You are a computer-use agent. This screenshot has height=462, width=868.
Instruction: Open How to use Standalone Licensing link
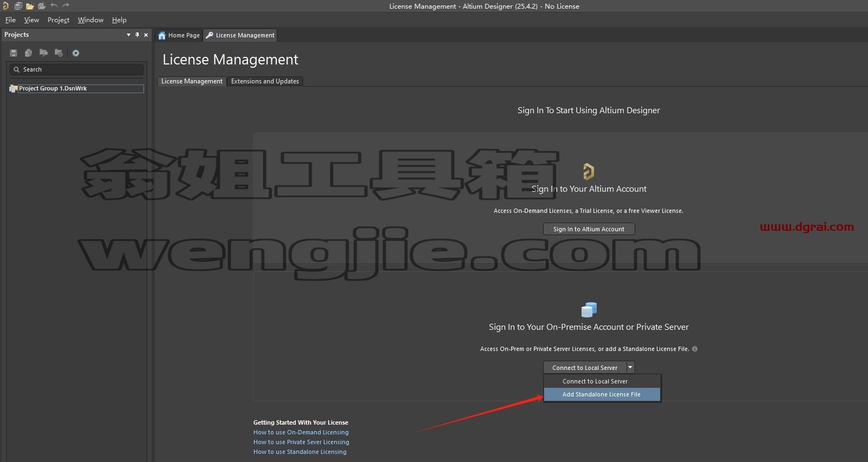coord(300,452)
